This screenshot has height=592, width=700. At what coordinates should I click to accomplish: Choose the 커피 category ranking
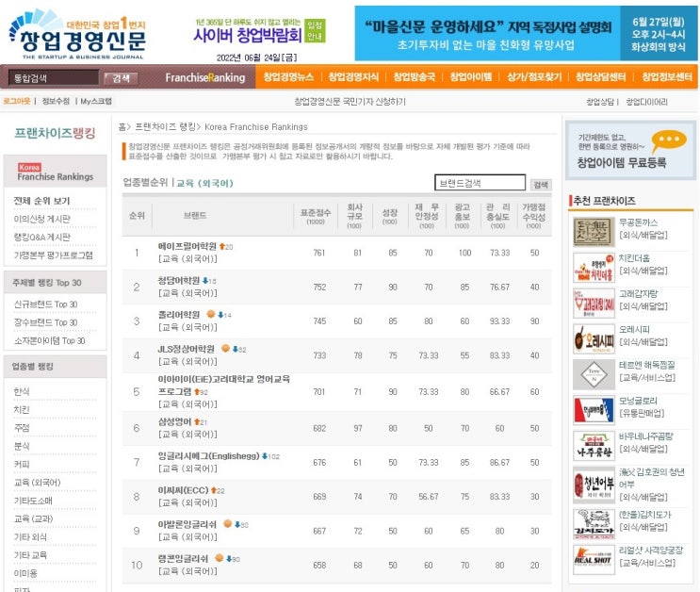tap(22, 464)
